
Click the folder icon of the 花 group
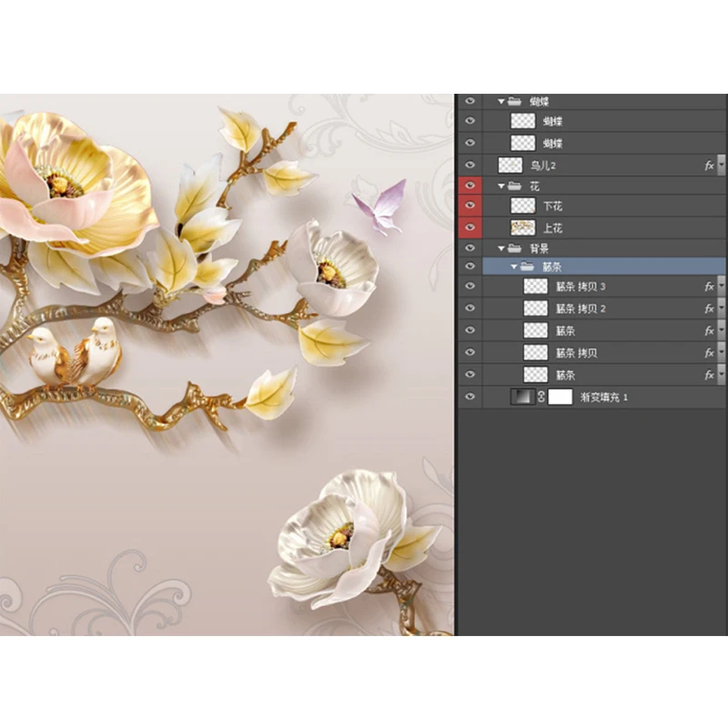(514, 187)
